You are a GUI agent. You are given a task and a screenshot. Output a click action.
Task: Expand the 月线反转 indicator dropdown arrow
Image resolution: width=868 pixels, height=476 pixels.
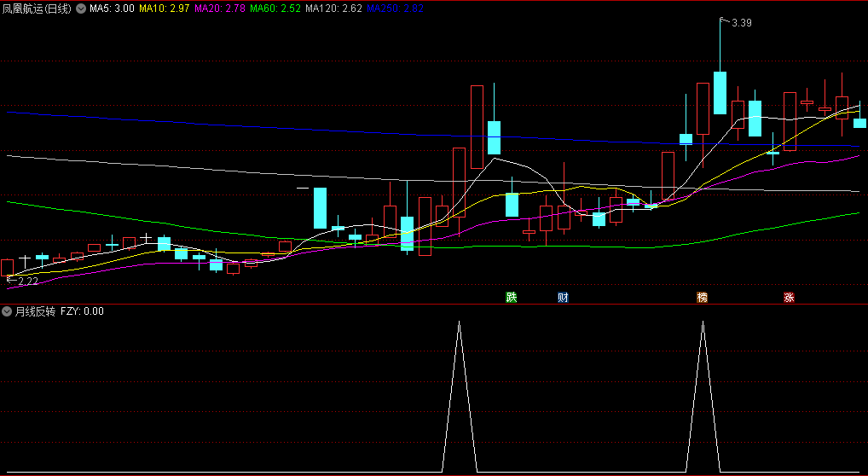pyautogui.click(x=7, y=311)
